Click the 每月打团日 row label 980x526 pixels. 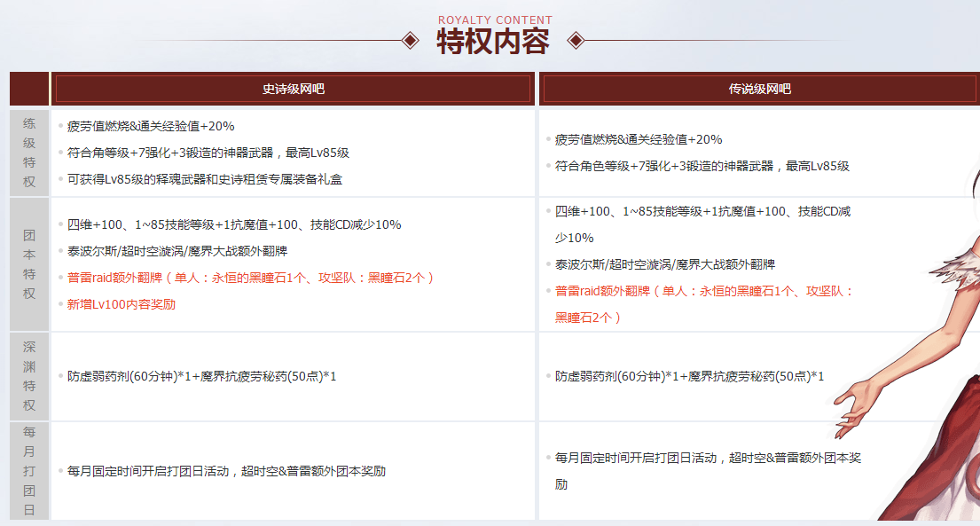click(27, 471)
